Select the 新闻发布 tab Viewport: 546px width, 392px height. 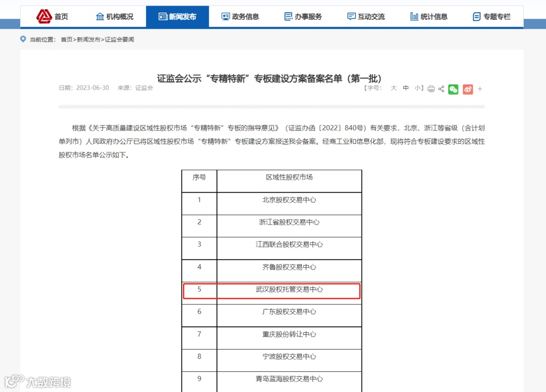point(177,16)
